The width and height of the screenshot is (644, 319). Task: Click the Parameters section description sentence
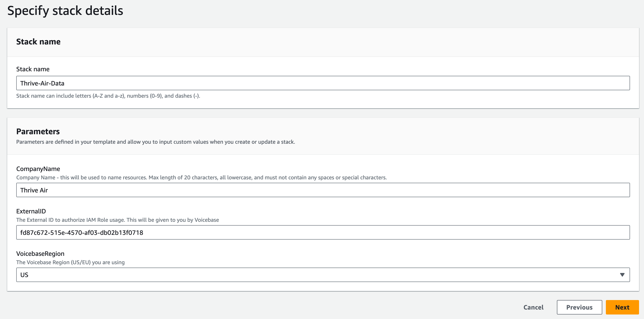click(156, 142)
